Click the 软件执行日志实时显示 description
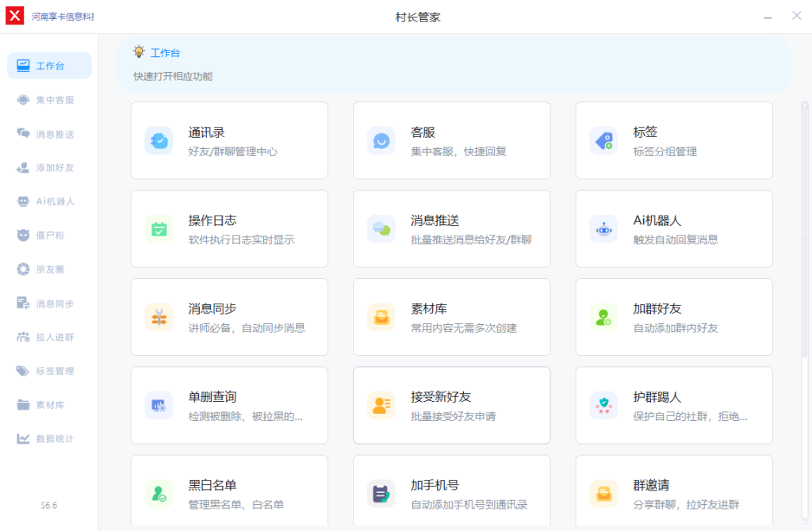Viewport: 812px width, 531px height. coord(241,239)
